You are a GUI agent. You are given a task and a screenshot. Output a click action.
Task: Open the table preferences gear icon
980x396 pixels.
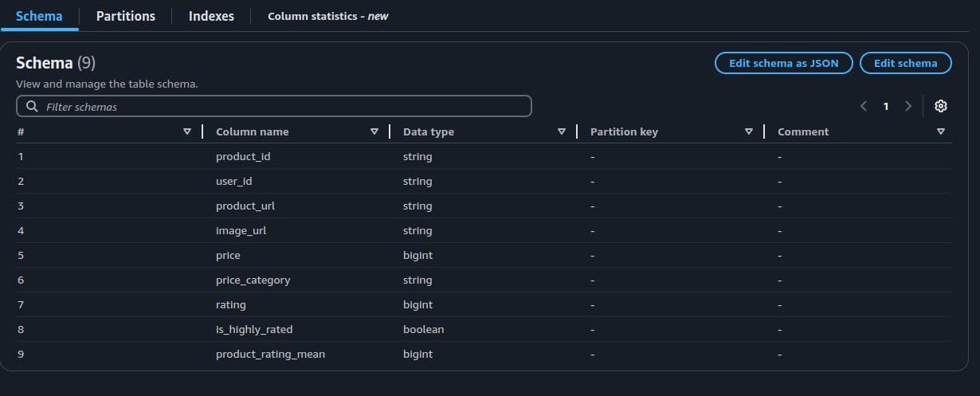pyautogui.click(x=940, y=106)
